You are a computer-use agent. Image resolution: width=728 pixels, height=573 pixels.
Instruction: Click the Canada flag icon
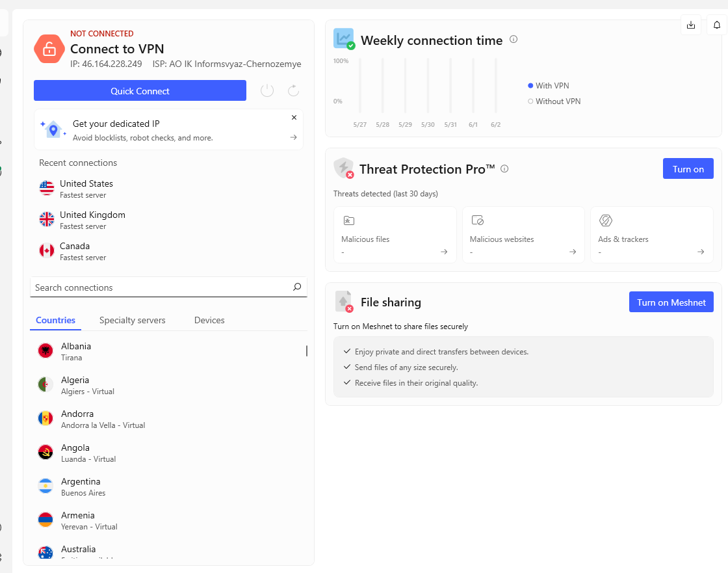46,250
